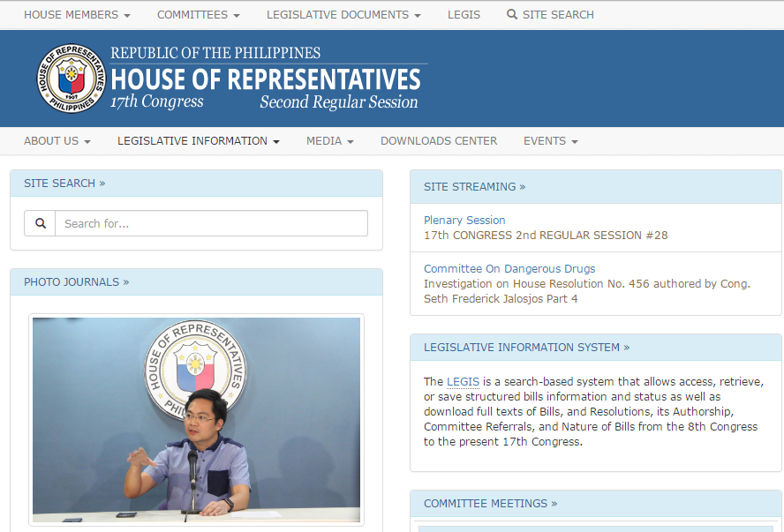Click the magnifier icon beside Search for field
This screenshot has height=532, width=784.
40,223
